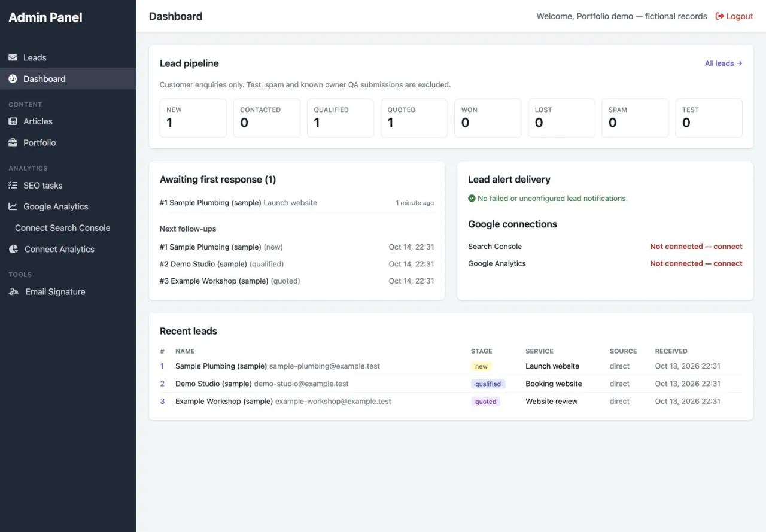Click the QUALIFIED pipeline count card
This screenshot has width=766, height=532.
coord(341,118)
